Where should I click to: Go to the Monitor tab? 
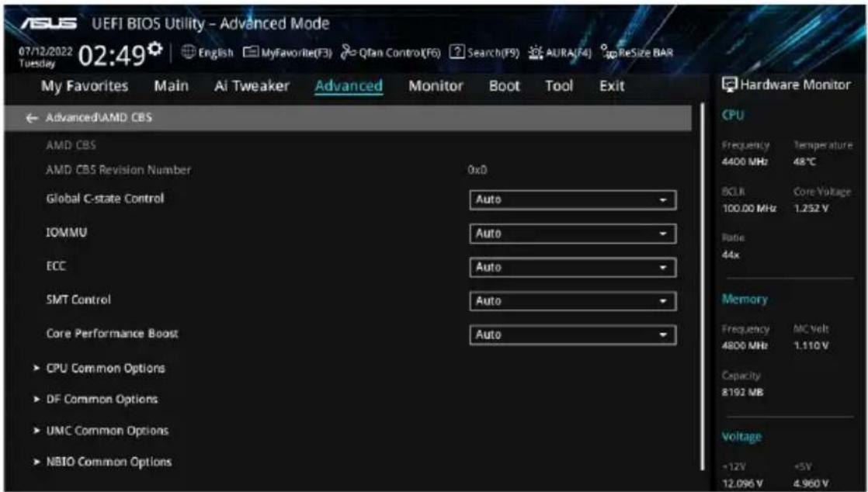pyautogui.click(x=436, y=86)
